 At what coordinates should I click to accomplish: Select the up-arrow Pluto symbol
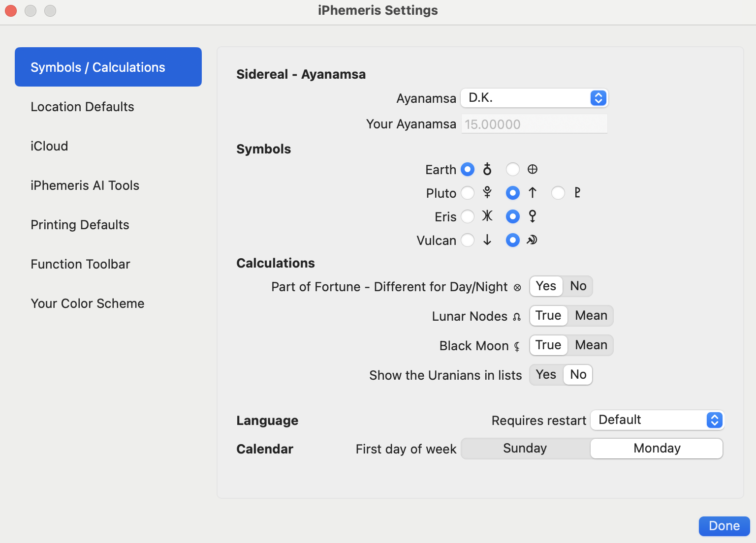coord(513,193)
